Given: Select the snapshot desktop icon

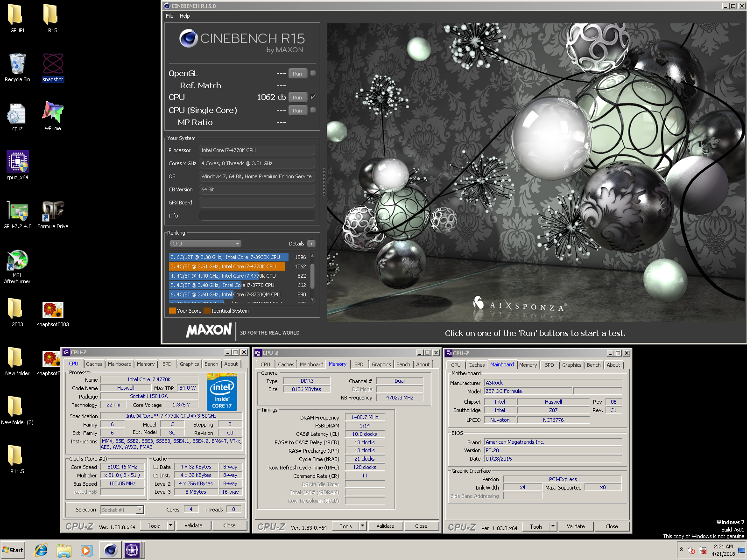Looking at the screenshot, I should [53, 67].
